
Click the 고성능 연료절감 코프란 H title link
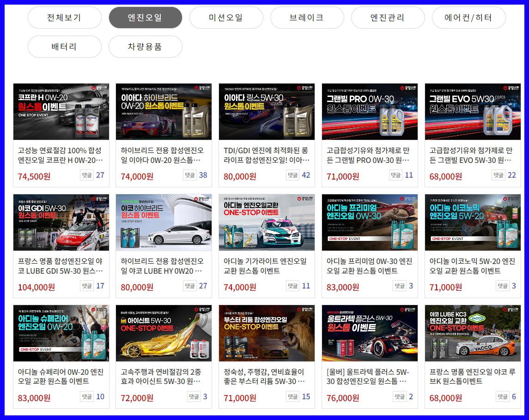(60, 155)
